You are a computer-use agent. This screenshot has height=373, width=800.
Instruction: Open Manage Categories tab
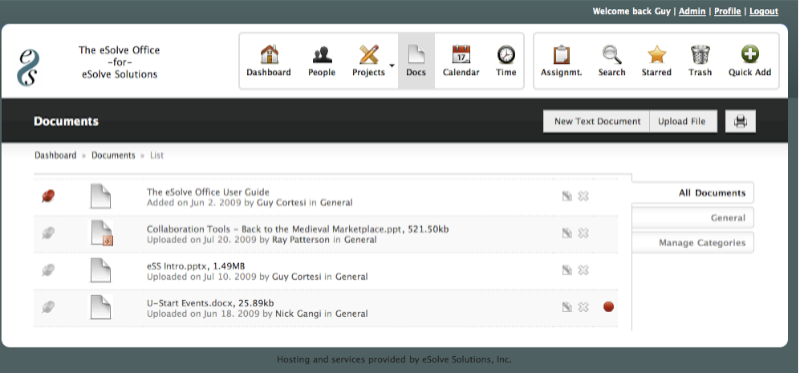pos(692,243)
